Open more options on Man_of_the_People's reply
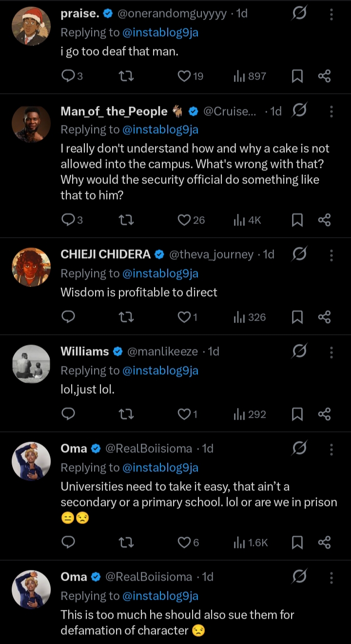Screen dimensions: 351x644 331,112
